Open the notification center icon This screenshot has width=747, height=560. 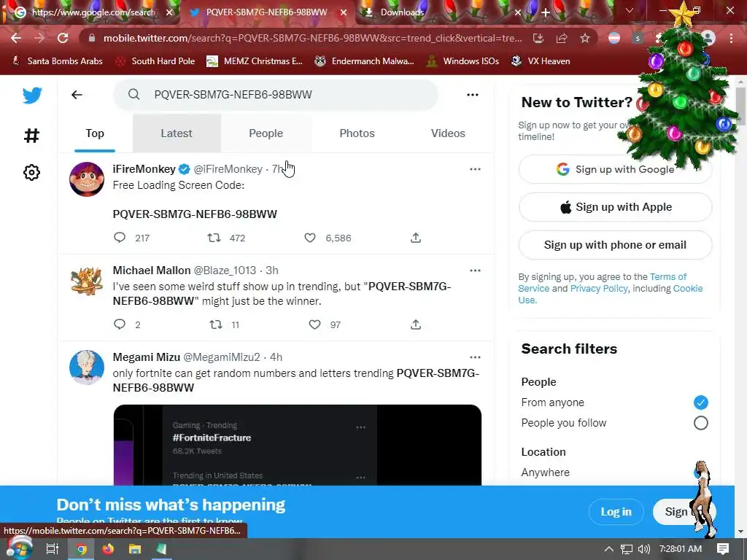click(x=723, y=549)
